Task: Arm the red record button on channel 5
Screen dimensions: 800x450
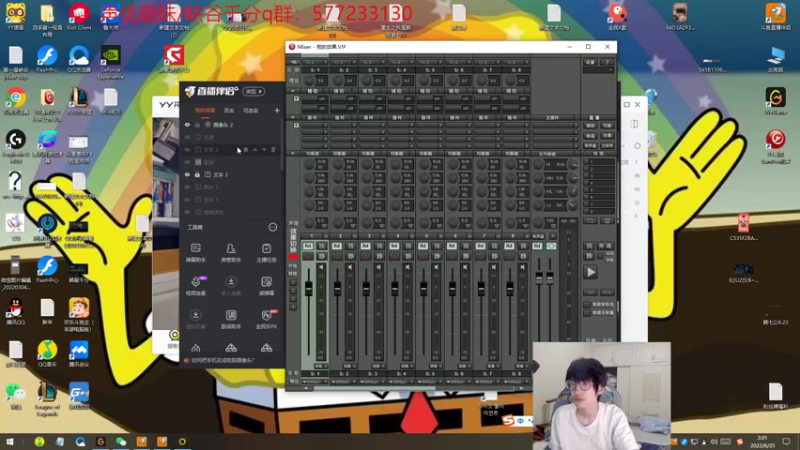Action: (423, 256)
